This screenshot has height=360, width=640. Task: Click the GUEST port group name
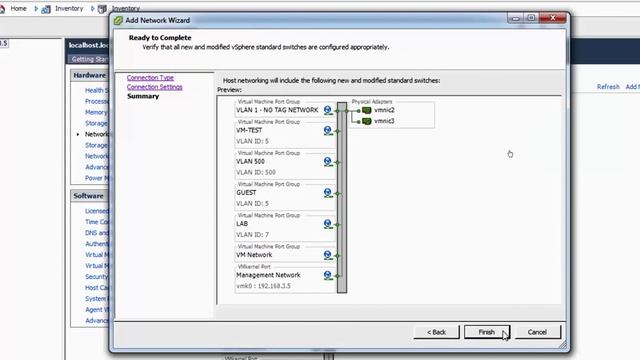click(246, 193)
